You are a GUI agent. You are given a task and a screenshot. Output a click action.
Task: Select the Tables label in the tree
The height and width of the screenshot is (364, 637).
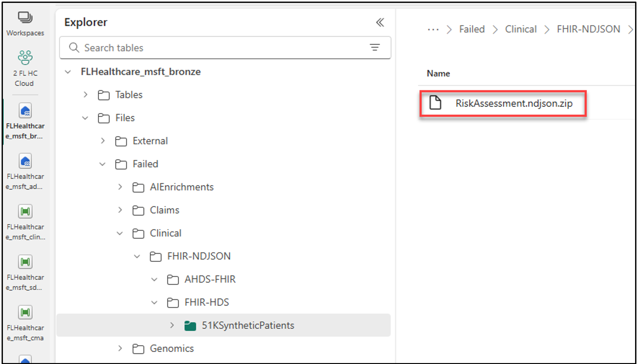tap(129, 95)
